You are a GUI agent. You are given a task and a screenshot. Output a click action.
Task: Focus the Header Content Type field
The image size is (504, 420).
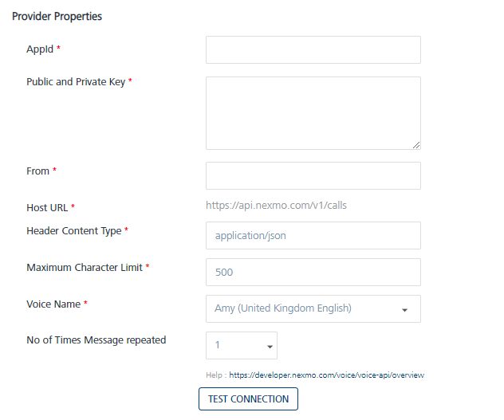pos(313,236)
